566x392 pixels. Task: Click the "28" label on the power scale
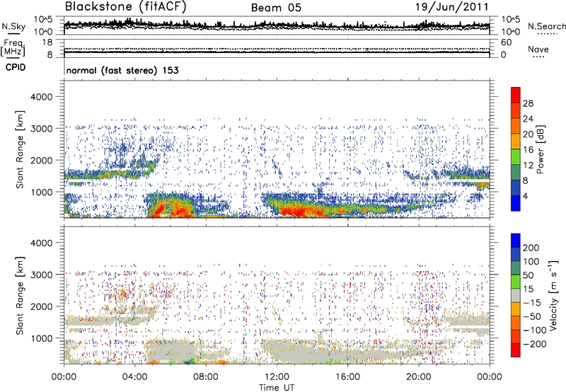528,103
